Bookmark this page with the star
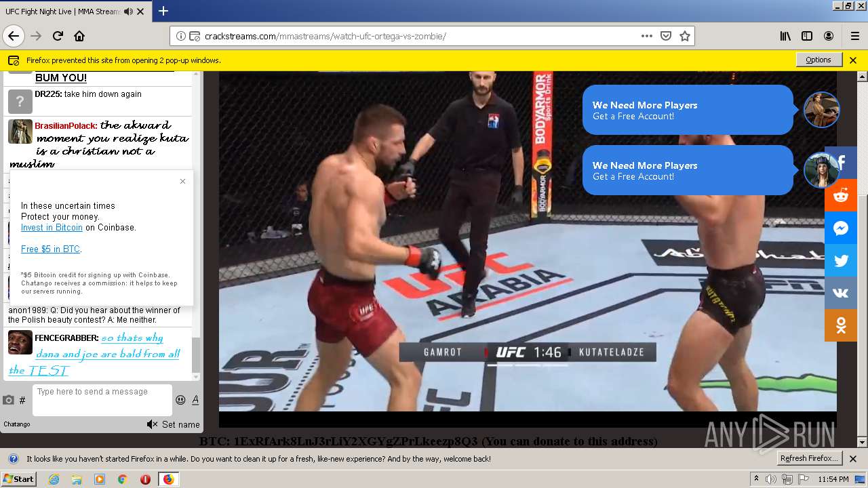The image size is (868, 488). tap(685, 36)
